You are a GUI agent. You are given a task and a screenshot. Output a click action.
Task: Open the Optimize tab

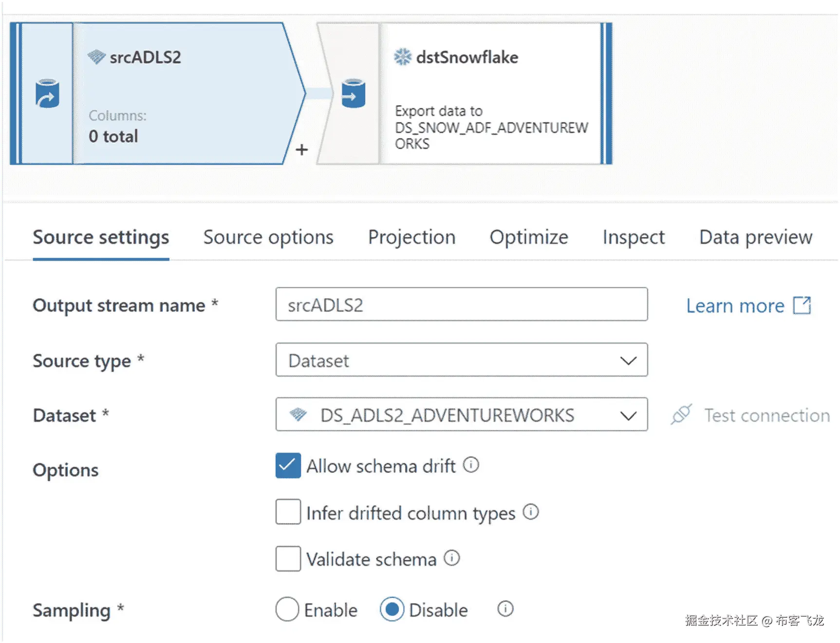pyautogui.click(x=529, y=237)
